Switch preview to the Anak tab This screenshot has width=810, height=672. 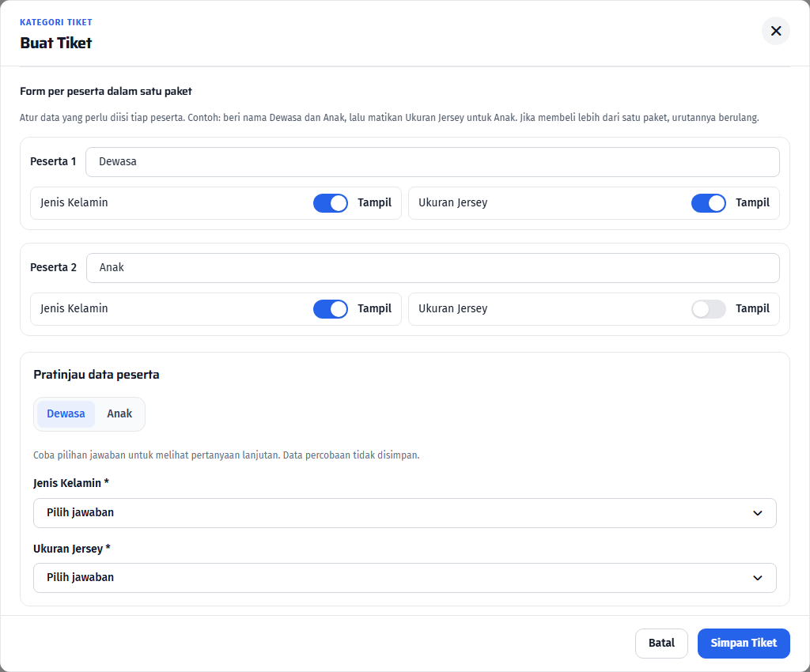[119, 414]
